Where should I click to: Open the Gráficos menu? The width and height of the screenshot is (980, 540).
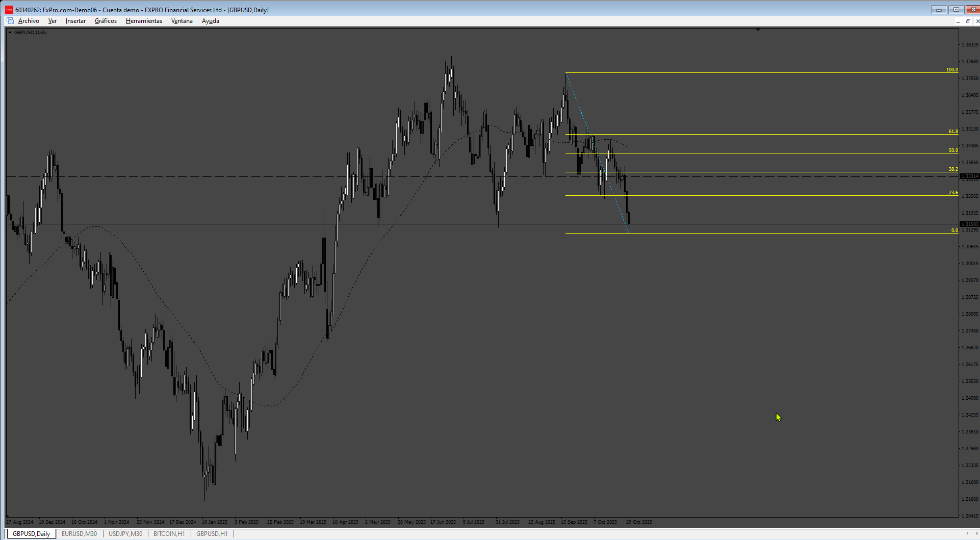(x=106, y=21)
